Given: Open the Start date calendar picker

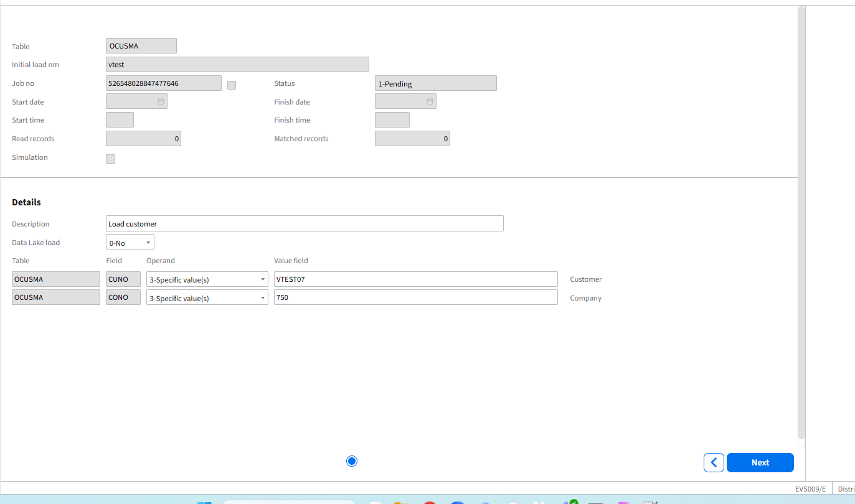Looking at the screenshot, I should point(161,101).
